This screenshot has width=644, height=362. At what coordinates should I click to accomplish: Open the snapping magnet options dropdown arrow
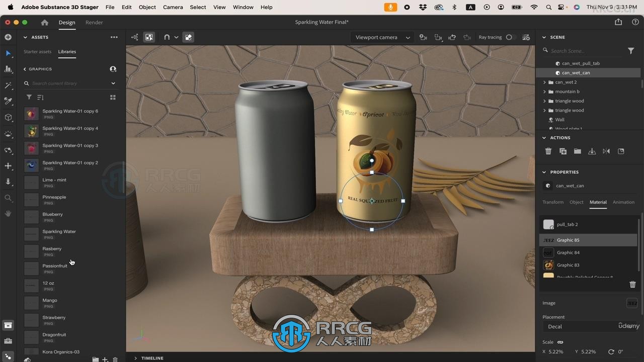(x=176, y=37)
